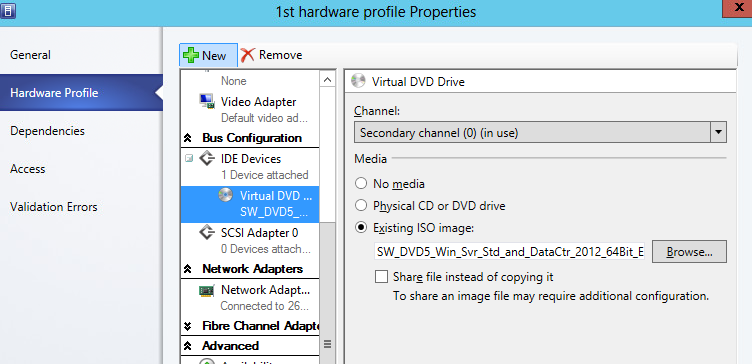Click the green plus New icon
Screen dimensions: 752x364
point(191,55)
